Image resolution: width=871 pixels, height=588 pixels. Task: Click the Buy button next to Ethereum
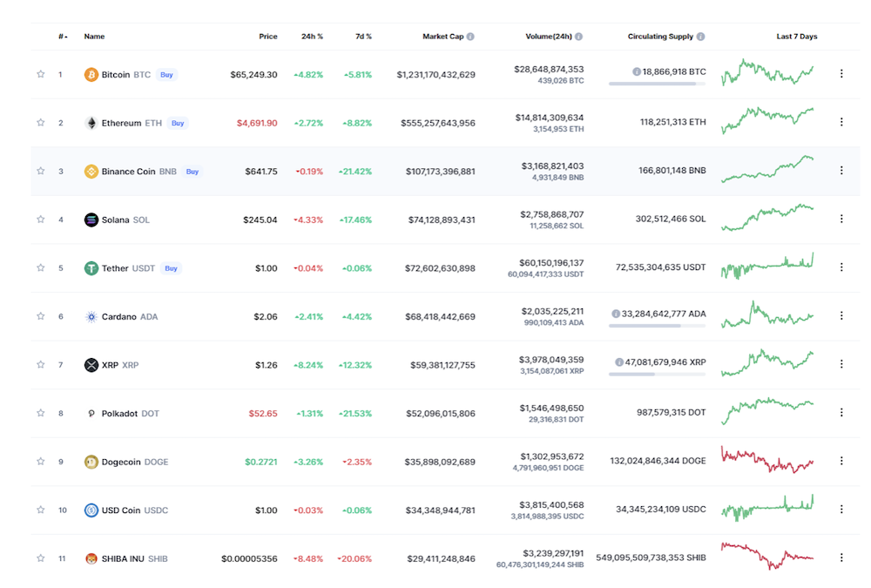[178, 123]
